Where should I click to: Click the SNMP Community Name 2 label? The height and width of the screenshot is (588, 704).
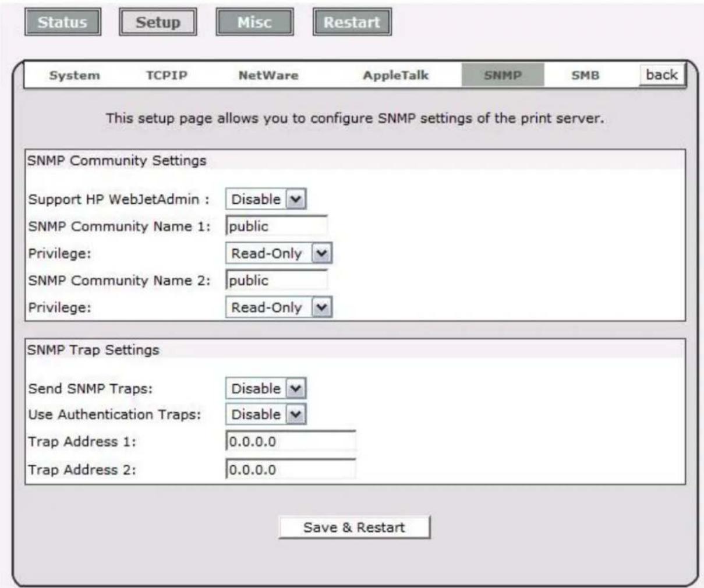coord(119,281)
